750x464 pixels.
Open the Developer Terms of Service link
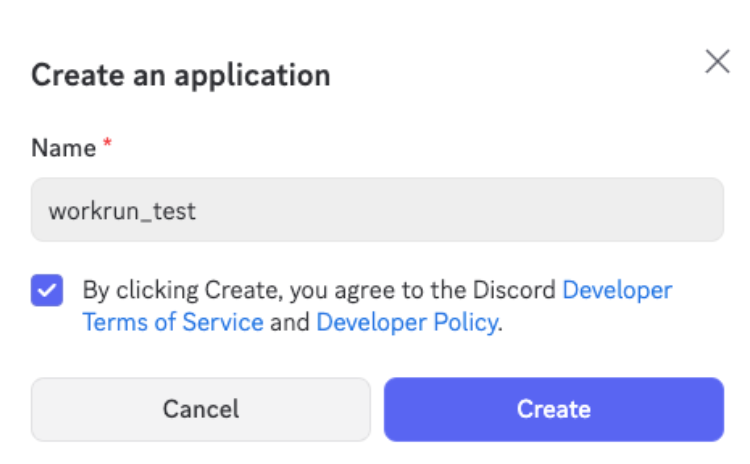tap(173, 322)
